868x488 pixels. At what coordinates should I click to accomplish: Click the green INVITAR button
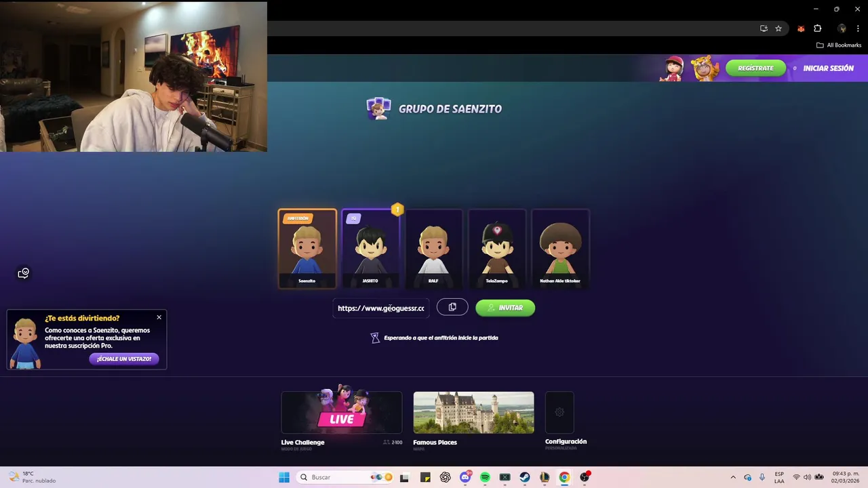(505, 308)
